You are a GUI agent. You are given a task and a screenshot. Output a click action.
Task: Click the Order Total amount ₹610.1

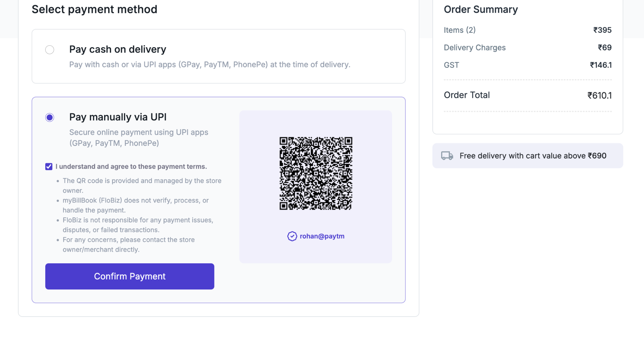(x=599, y=95)
